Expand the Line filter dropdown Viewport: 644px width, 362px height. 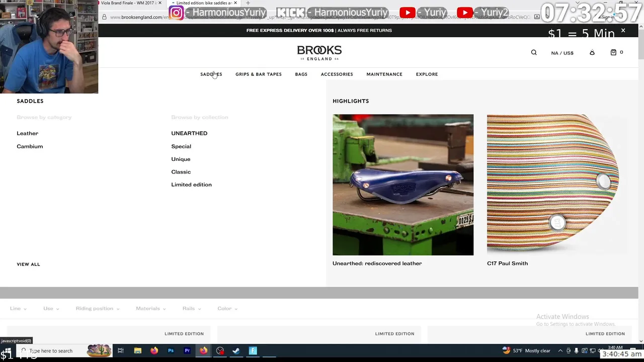click(x=18, y=308)
